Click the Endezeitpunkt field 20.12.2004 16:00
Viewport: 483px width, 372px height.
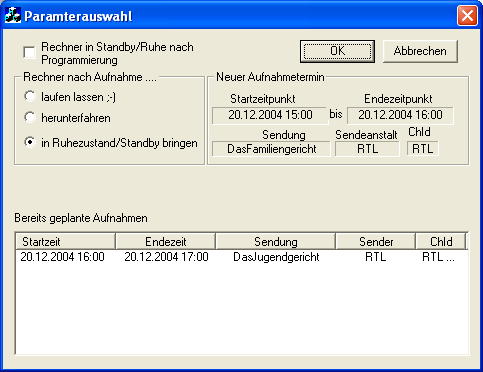pos(400,115)
